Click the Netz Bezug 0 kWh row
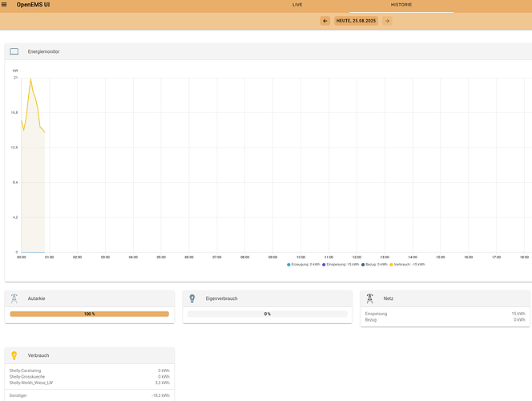532x401 pixels. click(445, 320)
